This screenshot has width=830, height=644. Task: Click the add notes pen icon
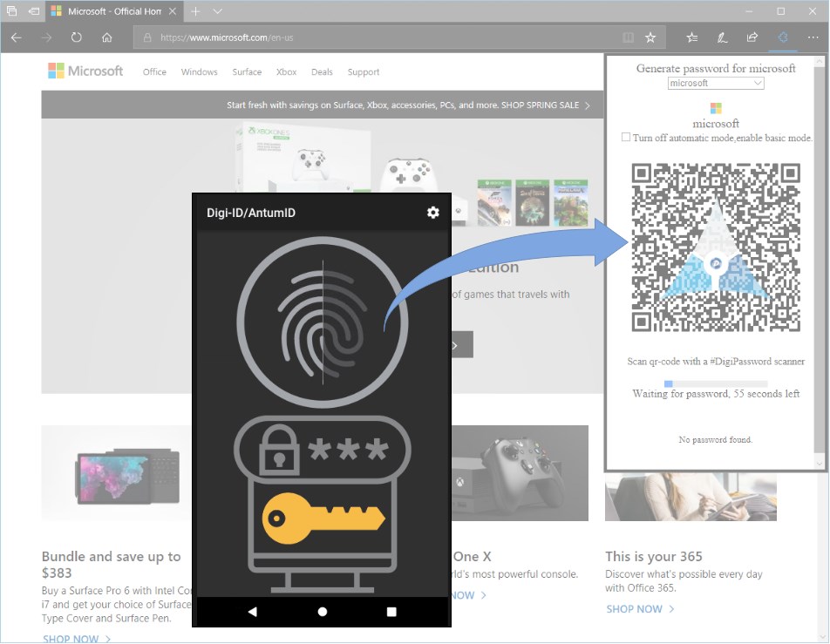click(722, 37)
